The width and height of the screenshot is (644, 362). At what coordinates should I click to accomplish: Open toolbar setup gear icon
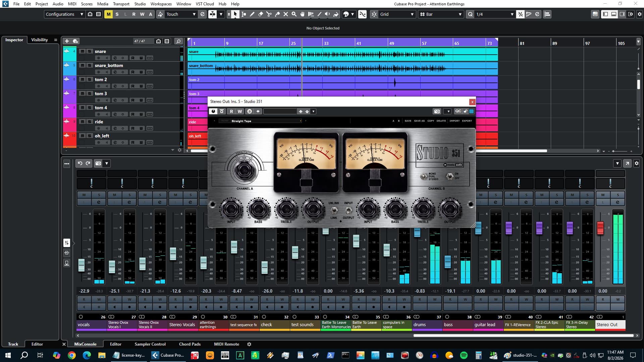click(639, 14)
